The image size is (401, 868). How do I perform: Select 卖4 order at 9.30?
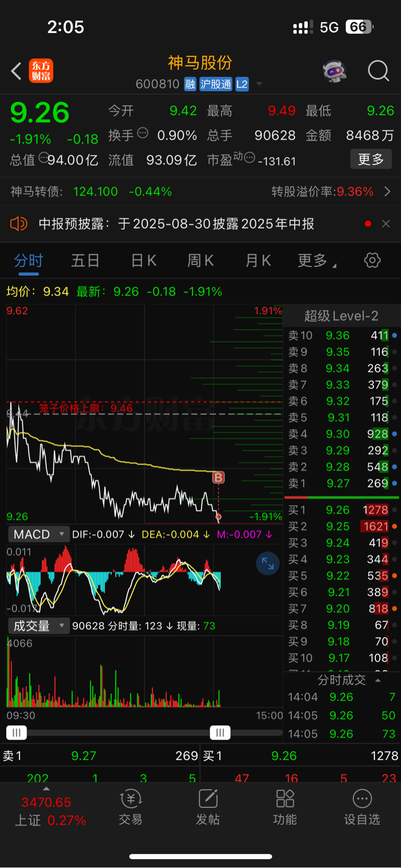coord(342,434)
